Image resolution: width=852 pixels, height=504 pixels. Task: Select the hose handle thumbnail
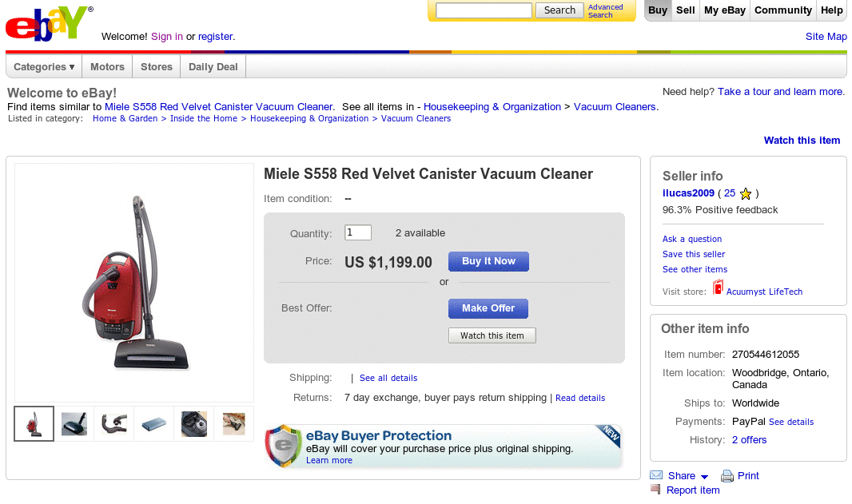pos(114,423)
